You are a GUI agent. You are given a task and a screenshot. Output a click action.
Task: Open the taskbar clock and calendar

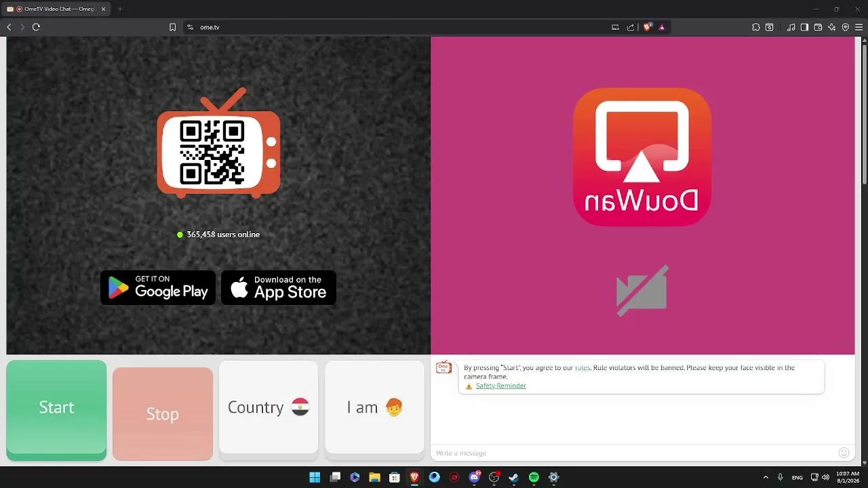[x=846, y=477]
